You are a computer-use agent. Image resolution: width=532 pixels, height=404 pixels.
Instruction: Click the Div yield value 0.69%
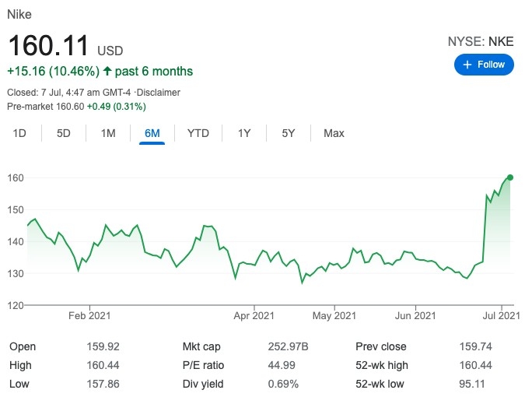[x=283, y=384]
